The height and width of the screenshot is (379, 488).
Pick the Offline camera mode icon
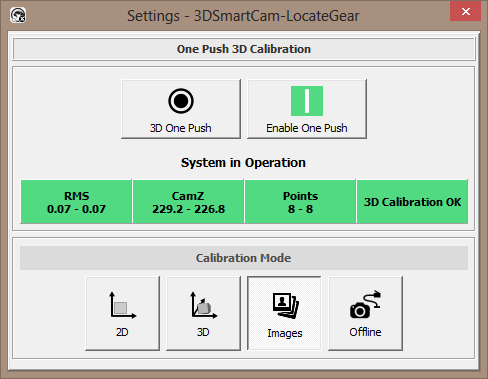(365, 304)
